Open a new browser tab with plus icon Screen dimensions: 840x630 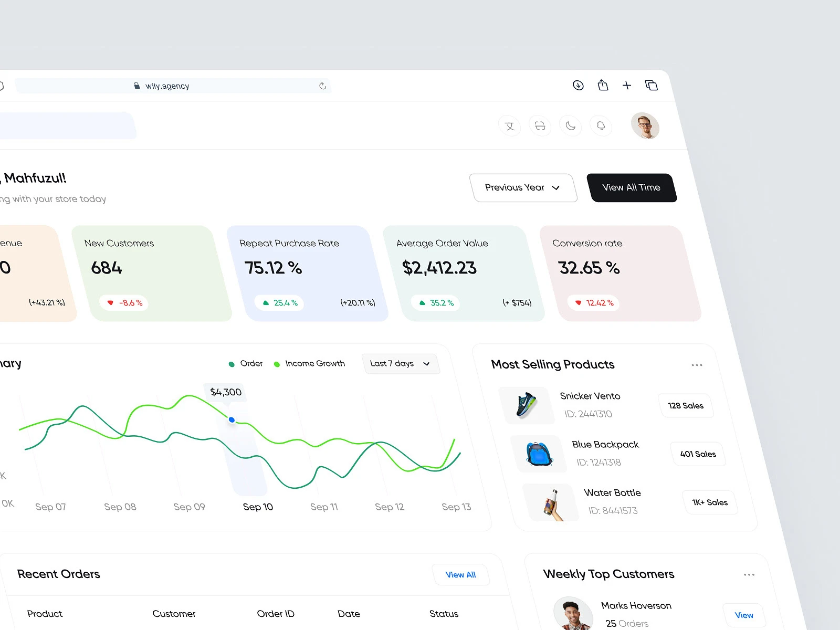pos(627,85)
